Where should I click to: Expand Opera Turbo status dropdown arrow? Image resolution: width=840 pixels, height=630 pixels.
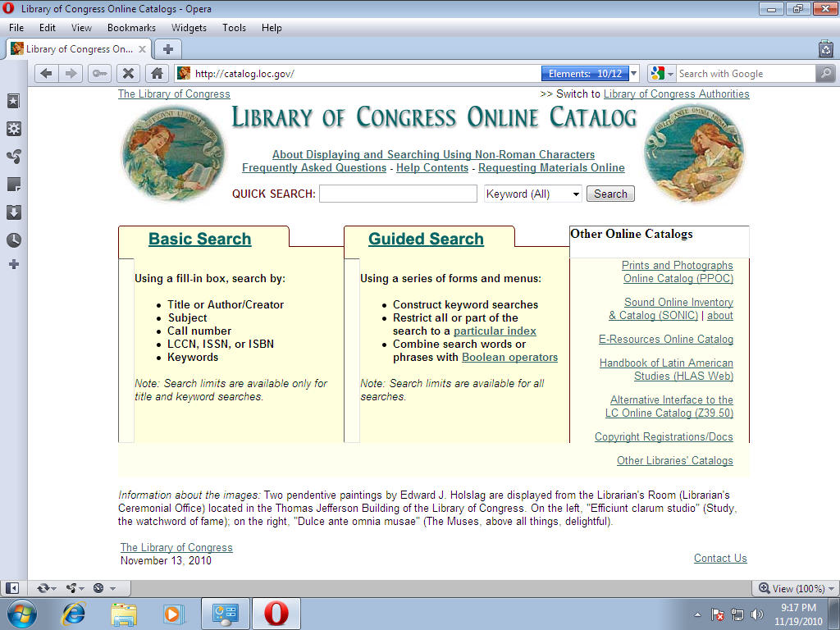(112, 589)
